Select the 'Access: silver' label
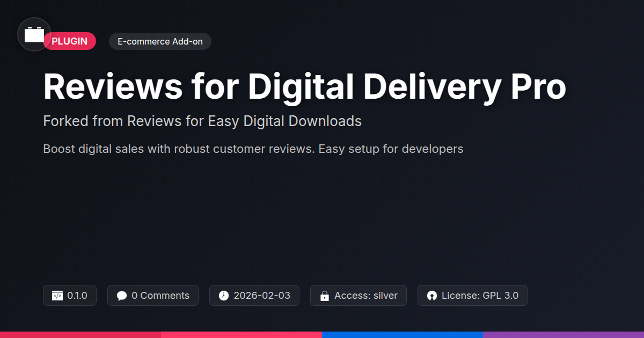The height and width of the screenshot is (338, 644). coord(366,296)
